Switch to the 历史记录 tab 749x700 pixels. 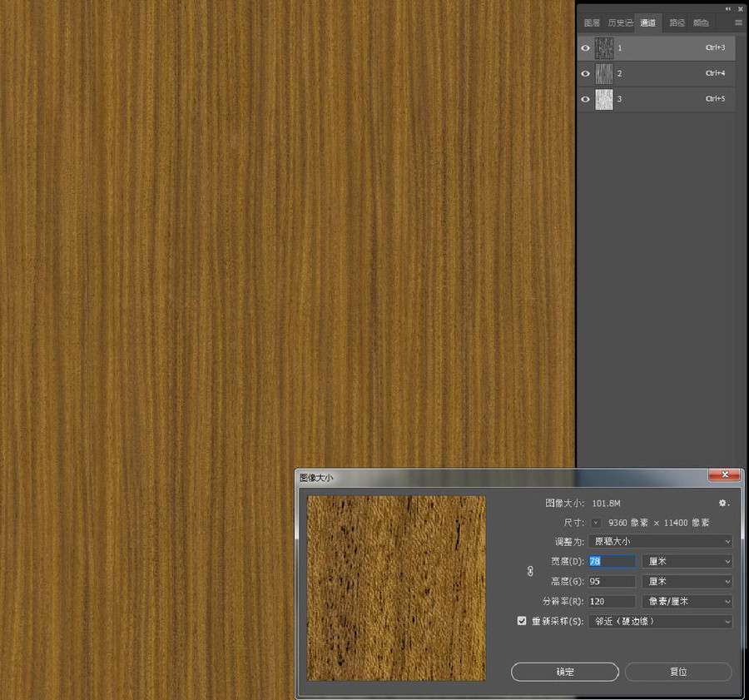[x=621, y=23]
